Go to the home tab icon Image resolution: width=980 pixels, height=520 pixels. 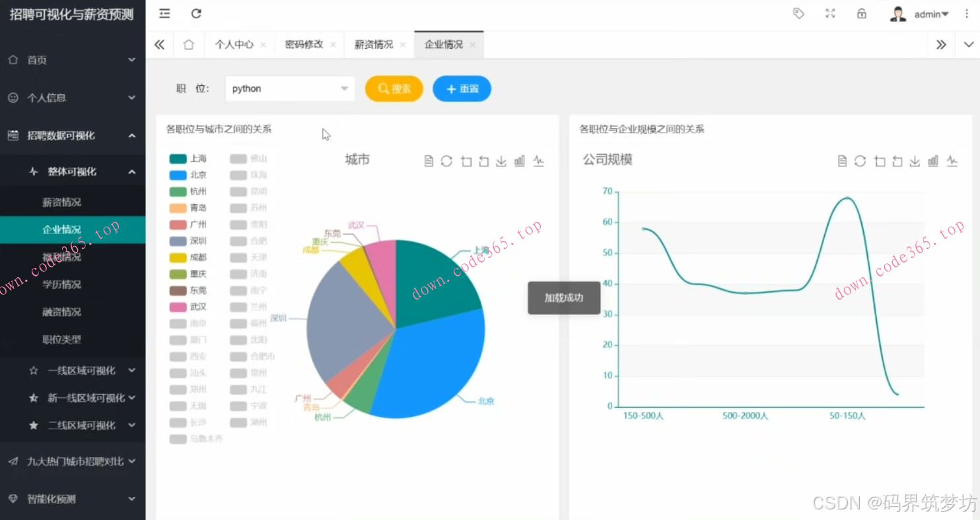point(189,45)
